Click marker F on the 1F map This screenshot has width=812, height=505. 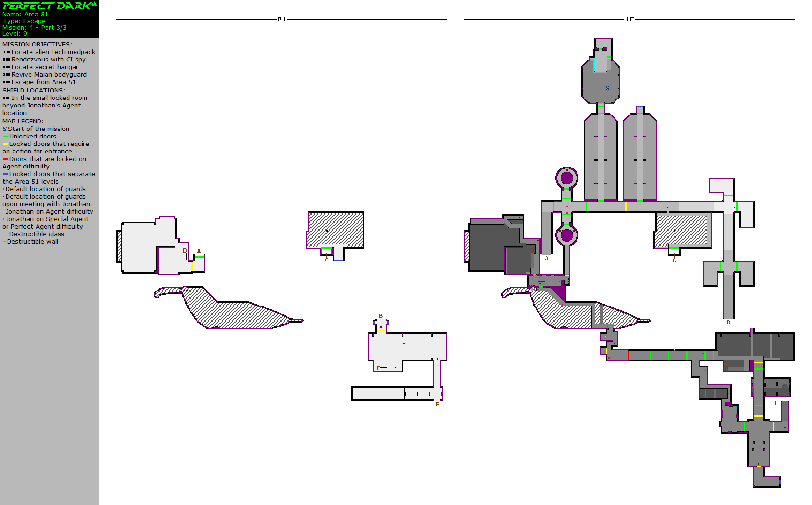(x=776, y=403)
